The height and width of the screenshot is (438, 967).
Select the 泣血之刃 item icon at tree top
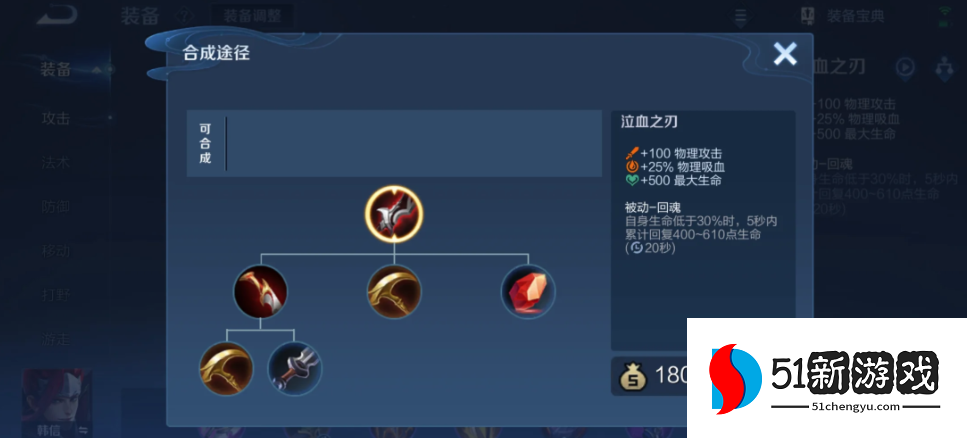point(393,213)
